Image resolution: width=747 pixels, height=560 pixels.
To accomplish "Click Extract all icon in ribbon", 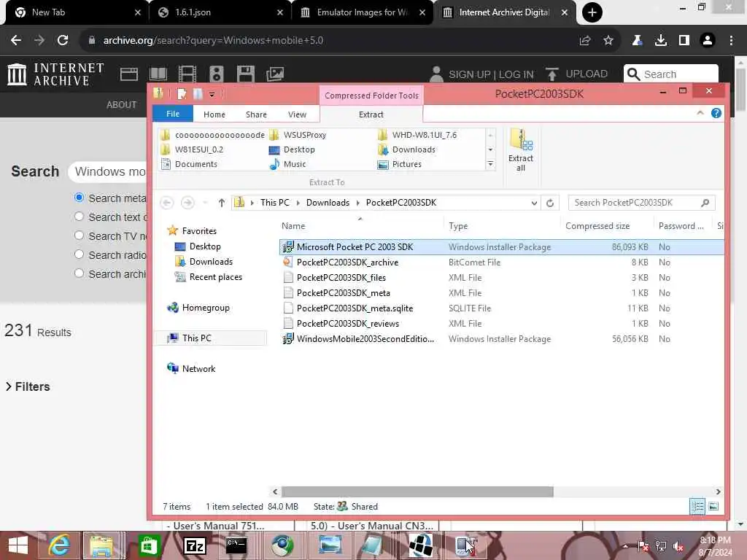I will coord(521,150).
